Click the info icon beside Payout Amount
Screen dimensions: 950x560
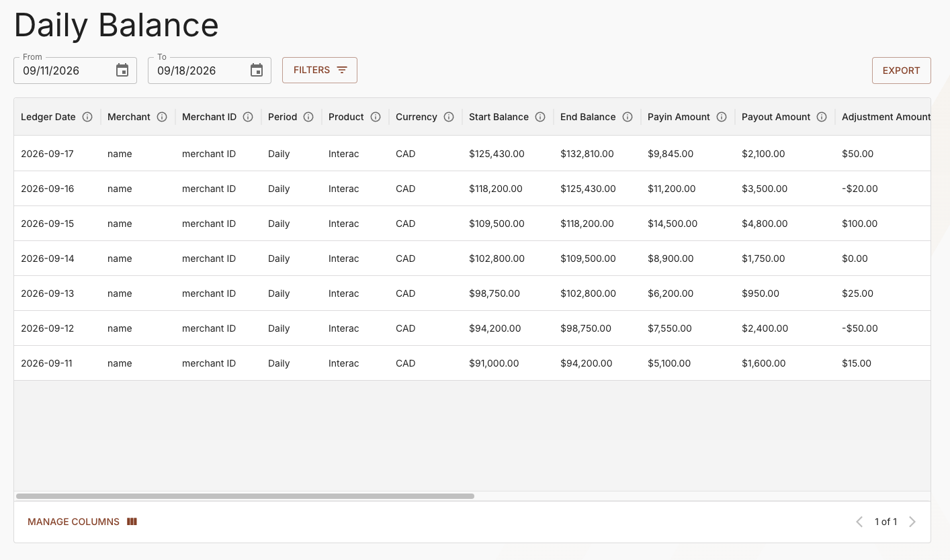(822, 117)
